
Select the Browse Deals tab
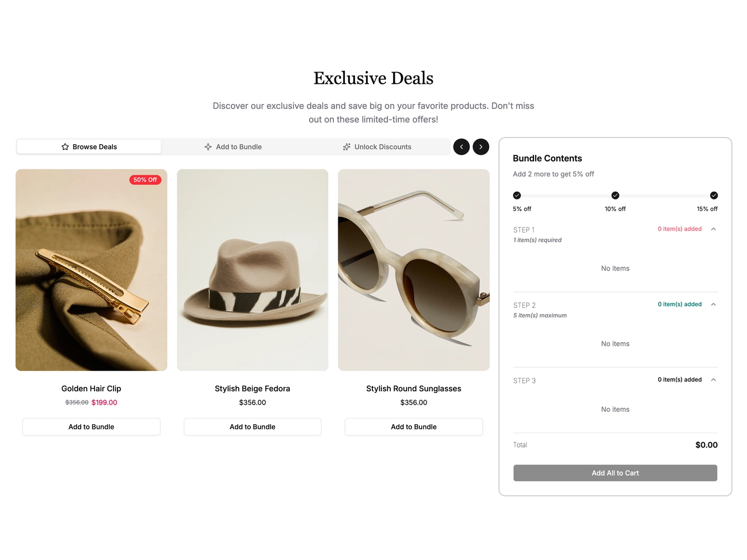(89, 147)
